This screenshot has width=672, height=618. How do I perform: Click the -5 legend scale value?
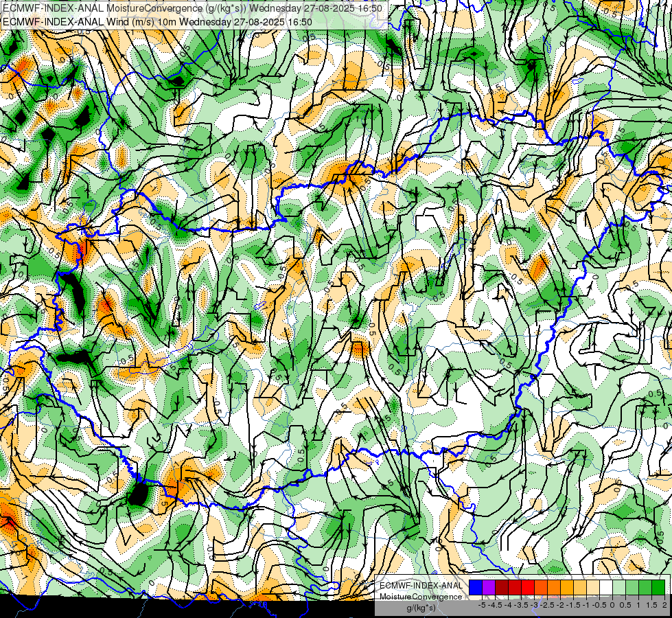point(482,605)
